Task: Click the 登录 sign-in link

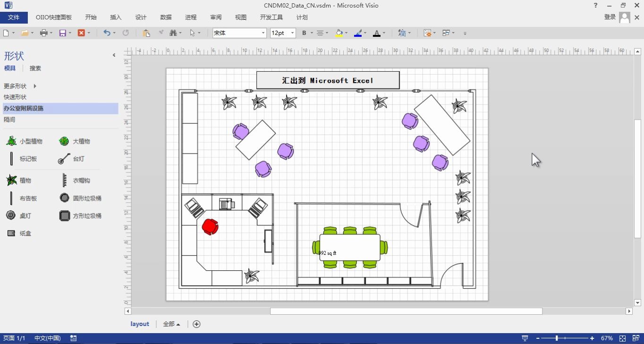Action: coord(610,17)
